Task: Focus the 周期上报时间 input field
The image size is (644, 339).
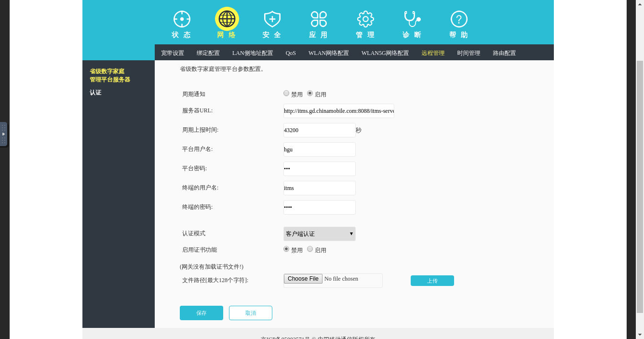Action: click(x=320, y=130)
